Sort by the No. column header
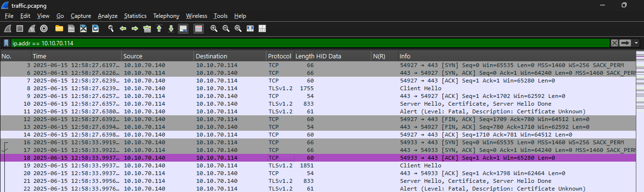 15,56
